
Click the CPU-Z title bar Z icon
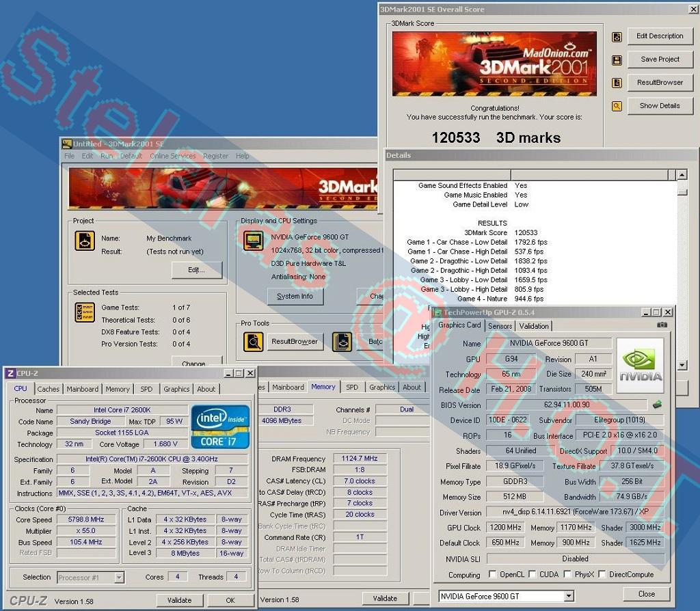pyautogui.click(x=10, y=373)
